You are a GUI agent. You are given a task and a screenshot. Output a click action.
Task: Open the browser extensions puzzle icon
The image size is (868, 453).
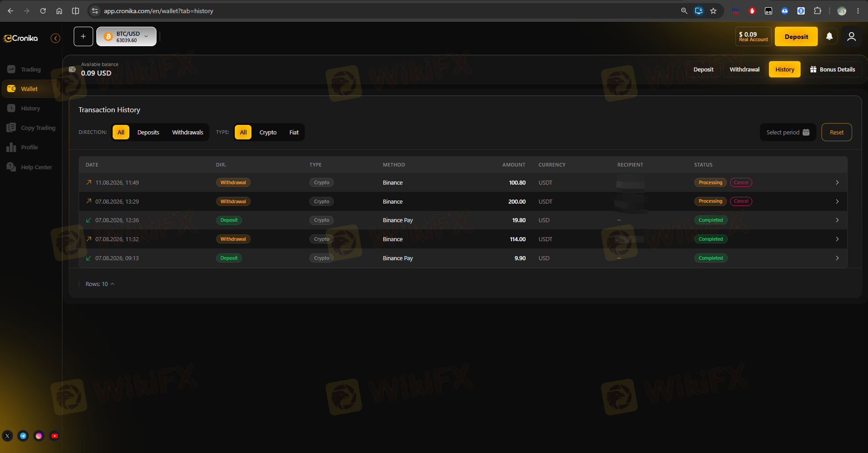click(x=817, y=11)
